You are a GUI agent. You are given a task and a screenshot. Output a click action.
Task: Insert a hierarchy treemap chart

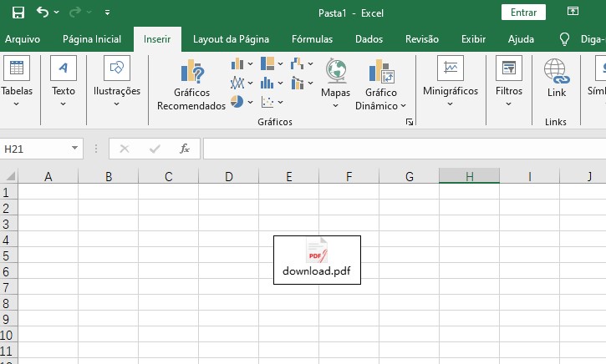click(x=267, y=63)
